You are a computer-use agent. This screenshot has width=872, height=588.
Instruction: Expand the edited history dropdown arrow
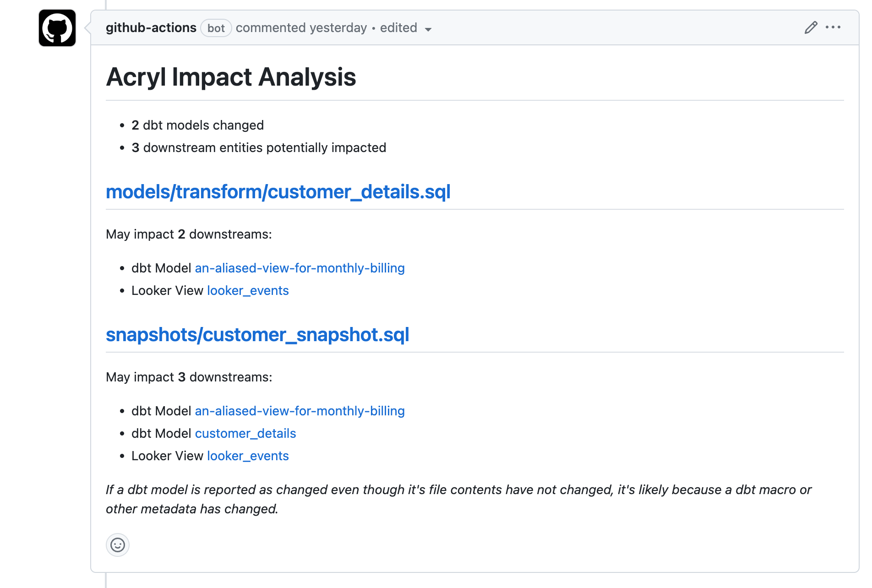point(428,29)
